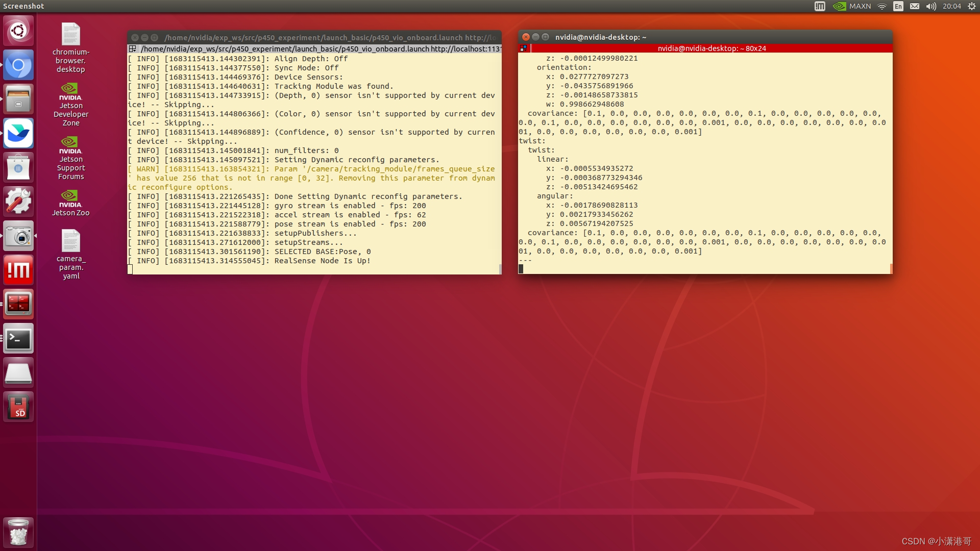Click terminal grid icon in launch window tab bar
The height and width of the screenshot is (551, 980).
click(x=133, y=49)
